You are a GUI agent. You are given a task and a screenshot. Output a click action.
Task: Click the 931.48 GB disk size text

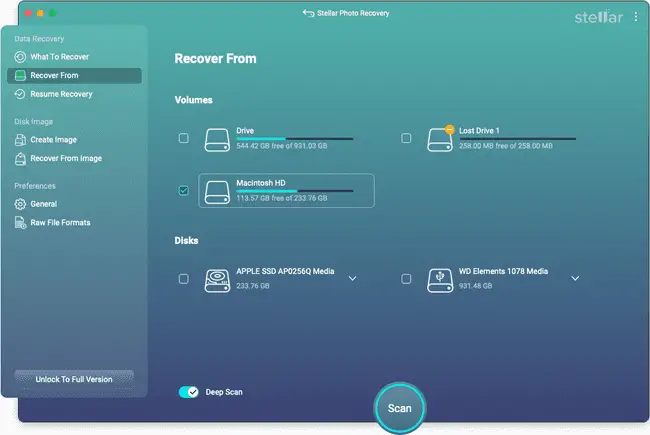475,286
